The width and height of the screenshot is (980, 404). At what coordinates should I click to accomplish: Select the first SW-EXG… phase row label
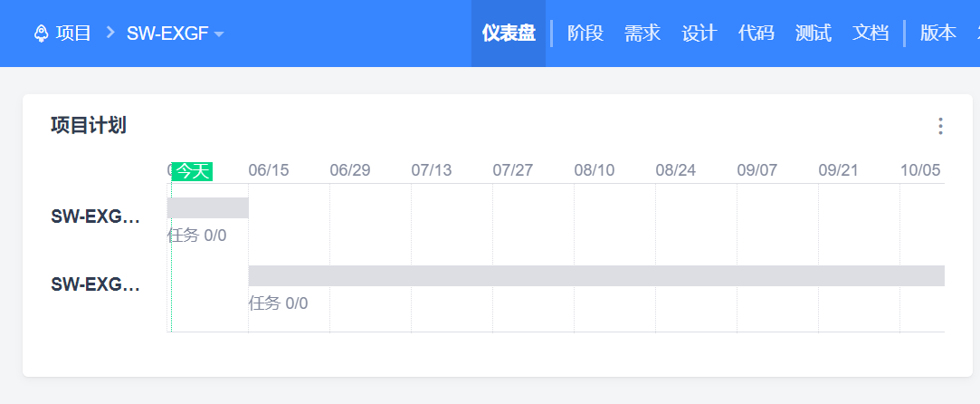click(x=96, y=216)
